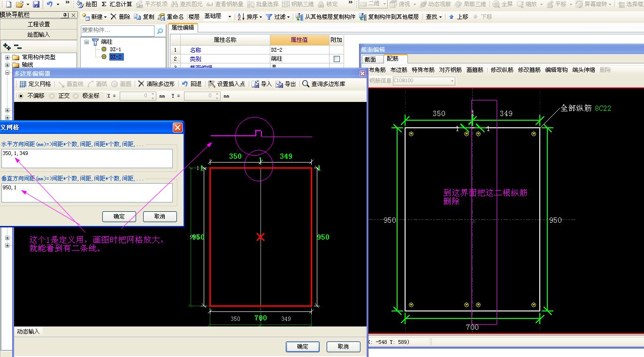Switch to the 动态输入 tab
The height and width of the screenshot is (357, 644).
tap(29, 332)
